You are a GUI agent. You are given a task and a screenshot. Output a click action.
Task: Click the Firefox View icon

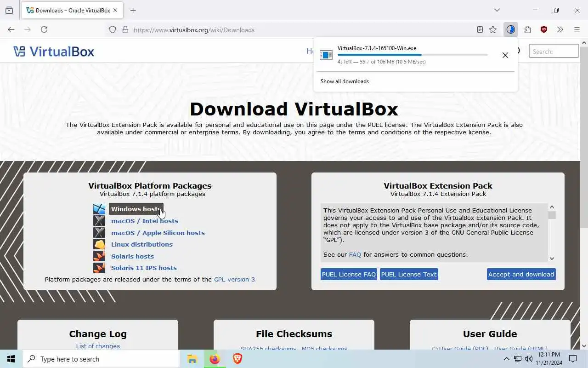tap(9, 10)
